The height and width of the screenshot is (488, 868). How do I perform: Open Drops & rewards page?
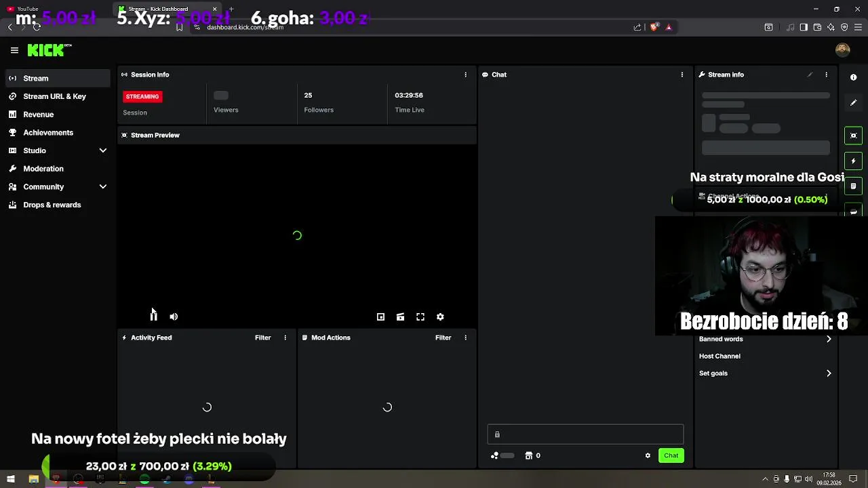[x=58, y=205]
